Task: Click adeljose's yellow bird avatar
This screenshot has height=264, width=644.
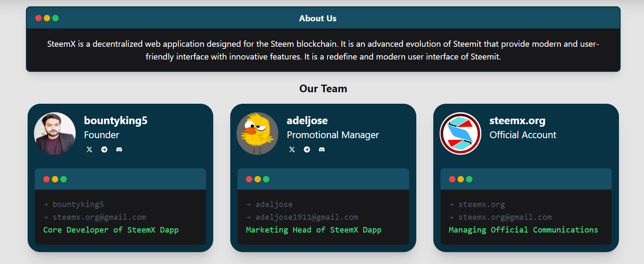Action: (x=257, y=133)
